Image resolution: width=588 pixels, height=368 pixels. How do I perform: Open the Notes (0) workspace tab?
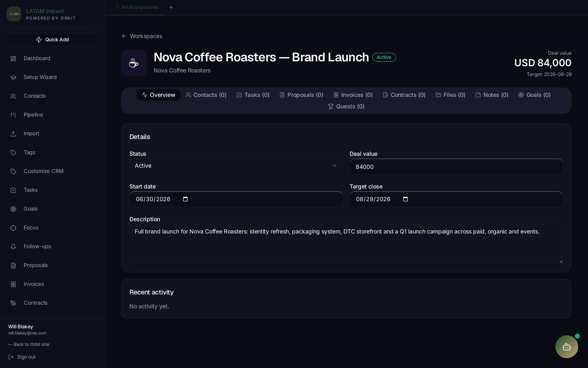point(492,95)
